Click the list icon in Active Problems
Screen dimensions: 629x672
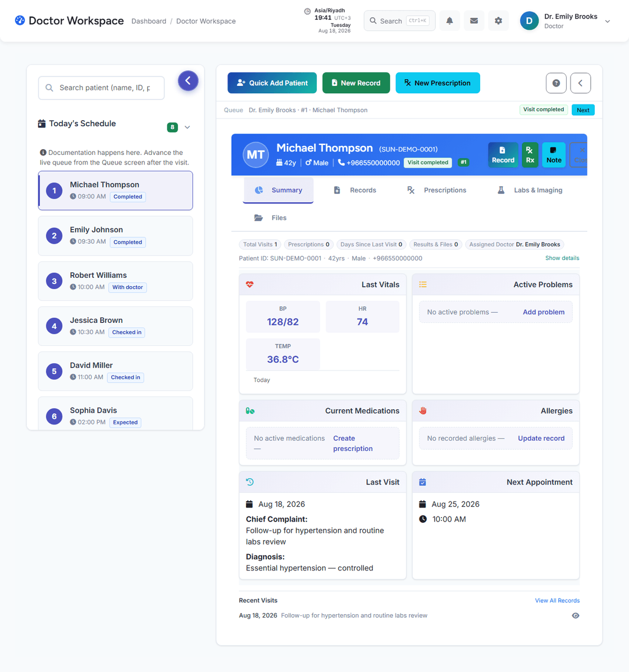423,284
